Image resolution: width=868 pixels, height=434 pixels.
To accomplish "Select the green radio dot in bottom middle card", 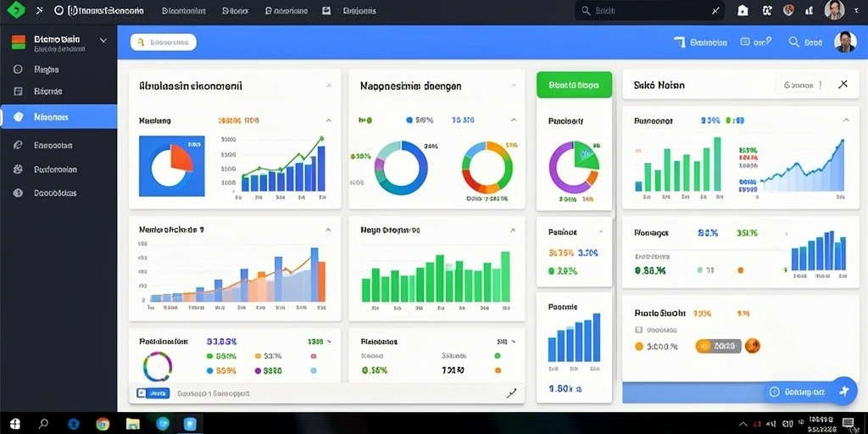I will [497, 356].
